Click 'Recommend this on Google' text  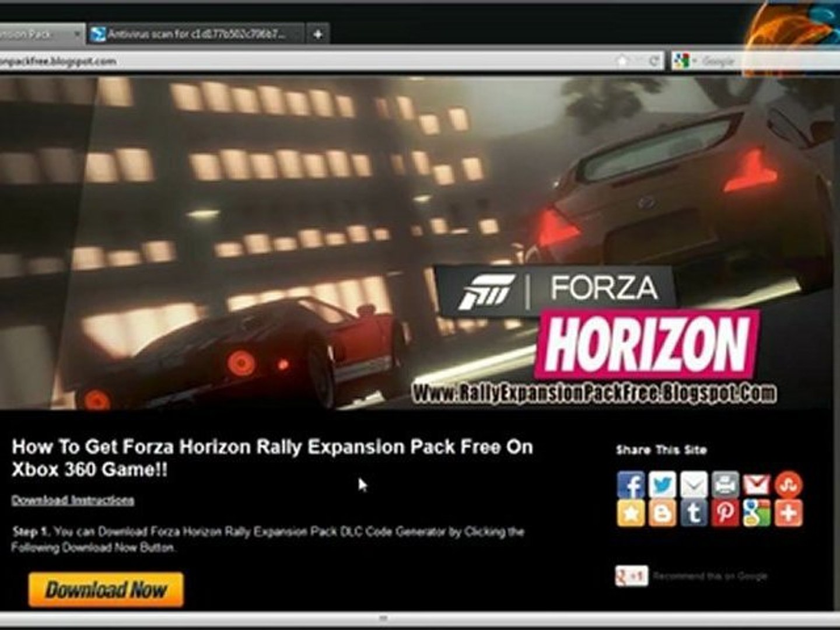coord(710,576)
